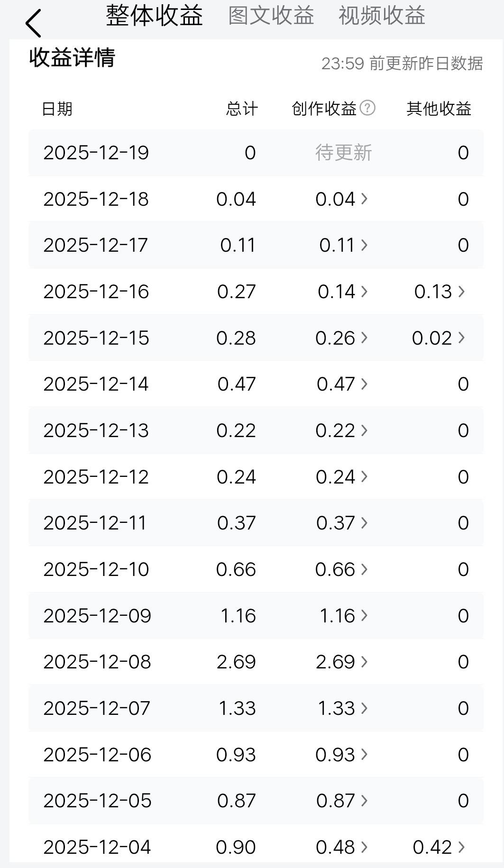
Task: Open 创作收益 0.47 chevron for 2025-12-14
Action: tap(364, 384)
